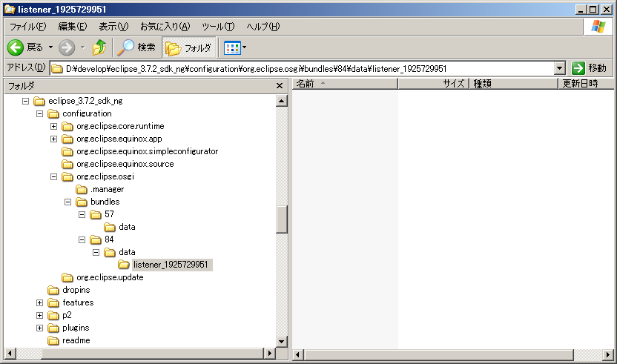This screenshot has width=617, height=364.
Task: Select org.eclipse.equinox.app folder
Action: pyautogui.click(x=119, y=139)
